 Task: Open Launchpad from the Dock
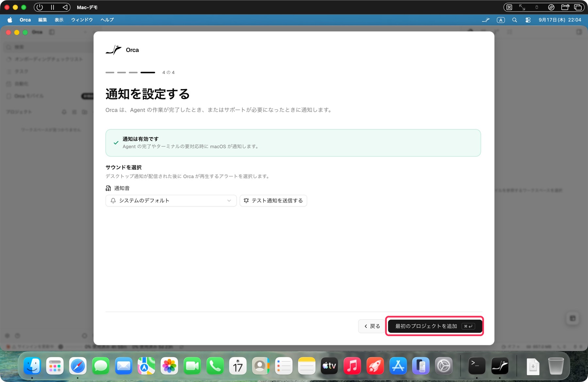pyautogui.click(x=55, y=366)
